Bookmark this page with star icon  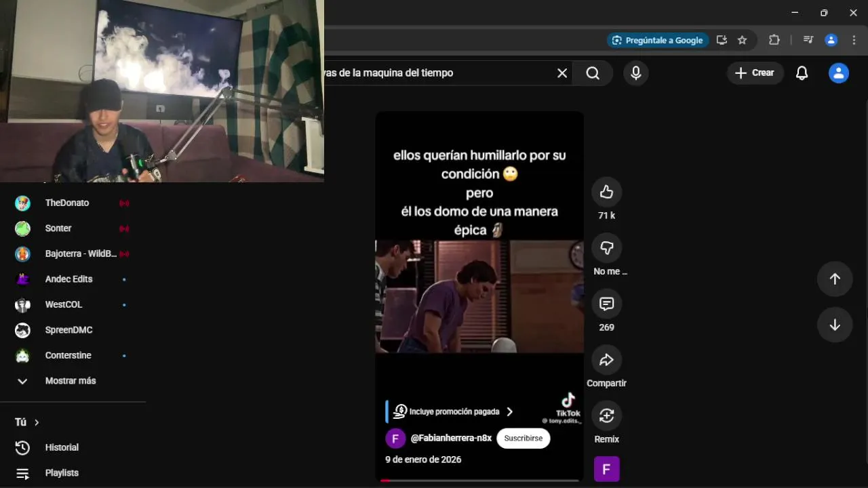coord(742,40)
